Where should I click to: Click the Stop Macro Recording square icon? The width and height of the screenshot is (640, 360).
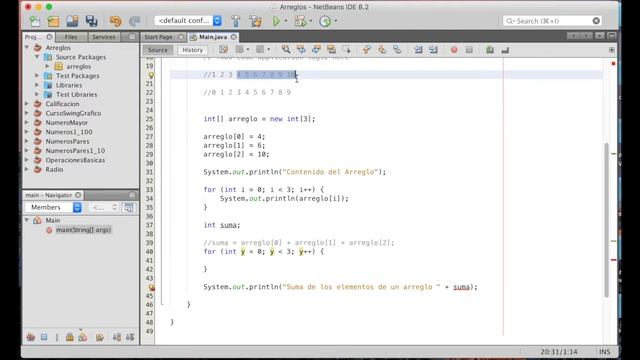click(x=469, y=50)
